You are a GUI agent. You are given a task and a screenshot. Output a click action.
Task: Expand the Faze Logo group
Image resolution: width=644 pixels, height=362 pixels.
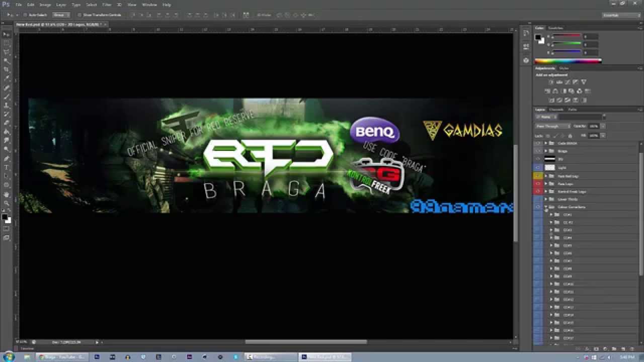pyautogui.click(x=546, y=184)
